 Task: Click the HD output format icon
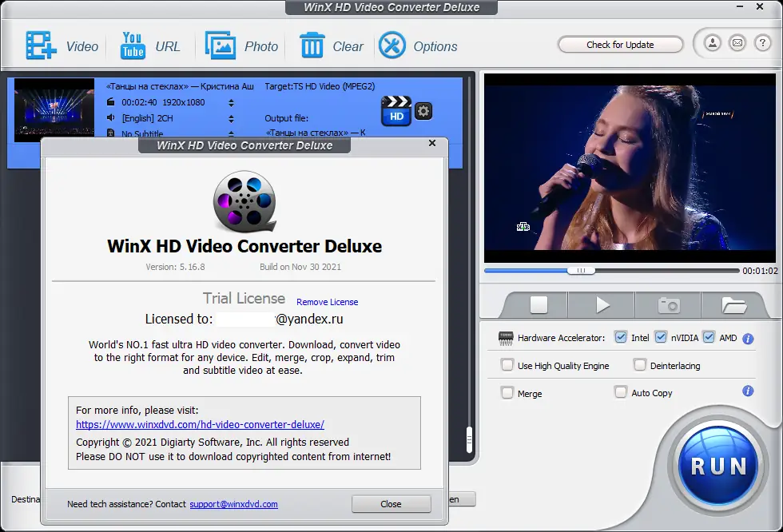[395, 111]
